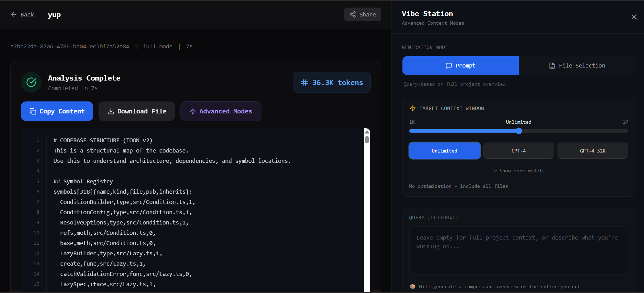Click the 'GENERATION MODE' section label
644x293 pixels.
[425, 47]
